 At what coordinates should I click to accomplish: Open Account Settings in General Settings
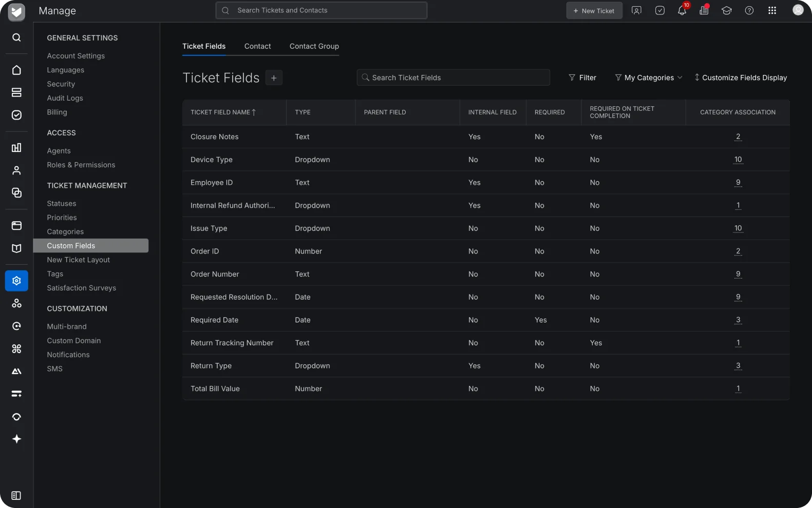tap(75, 56)
